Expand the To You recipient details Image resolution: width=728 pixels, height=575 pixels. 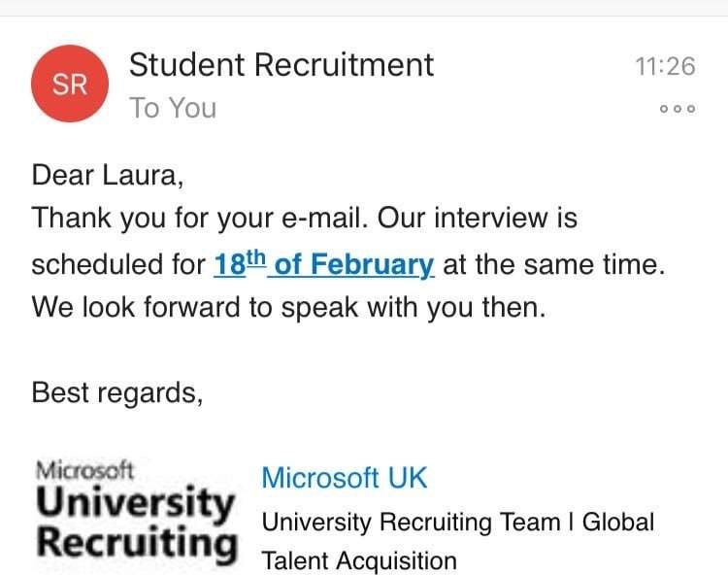tap(173, 108)
